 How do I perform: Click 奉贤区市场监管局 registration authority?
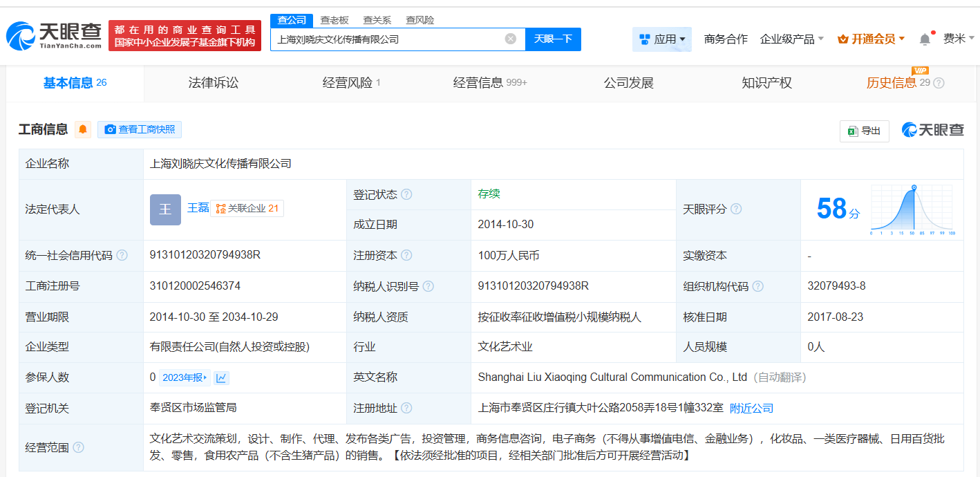pos(193,408)
